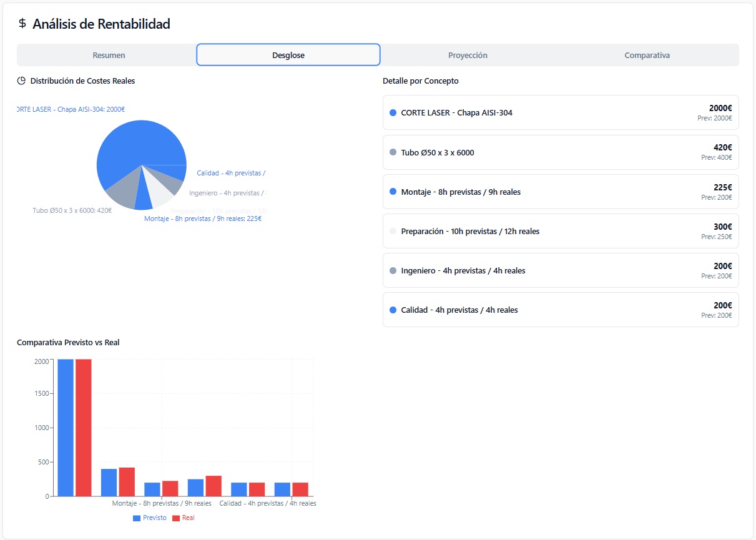Switch to the Resumen tab

pos(109,55)
